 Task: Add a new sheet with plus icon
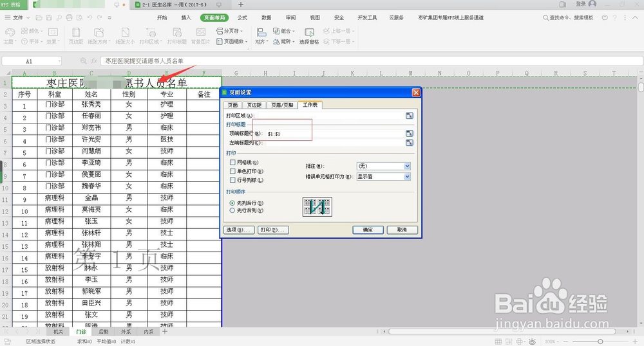165,331
